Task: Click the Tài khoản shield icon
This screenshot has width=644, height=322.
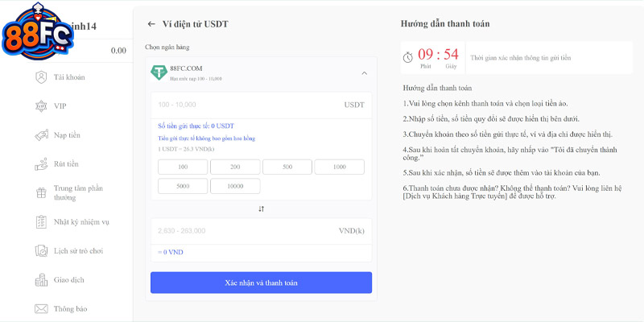Action: 41,77
